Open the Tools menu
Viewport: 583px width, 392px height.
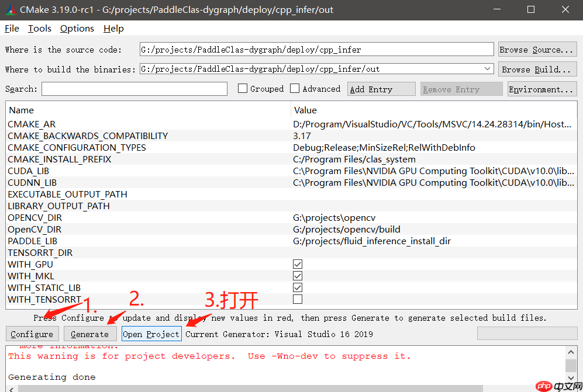[39, 28]
